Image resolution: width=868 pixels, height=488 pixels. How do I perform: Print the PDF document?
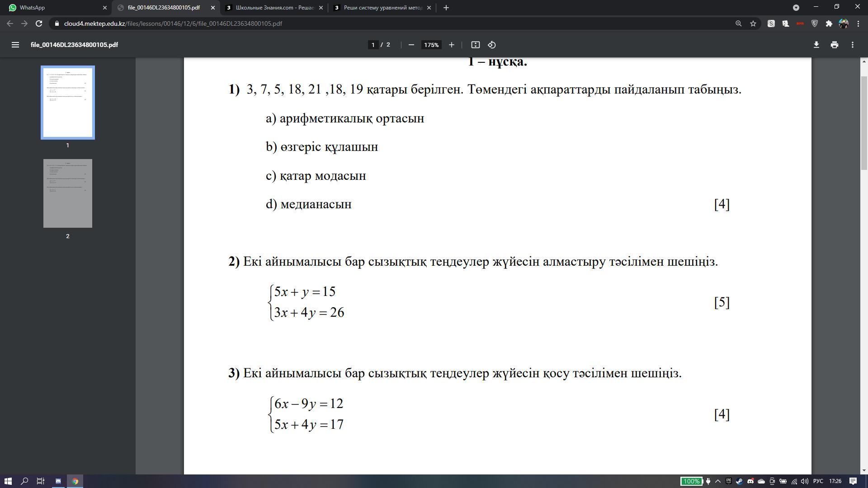click(x=834, y=45)
